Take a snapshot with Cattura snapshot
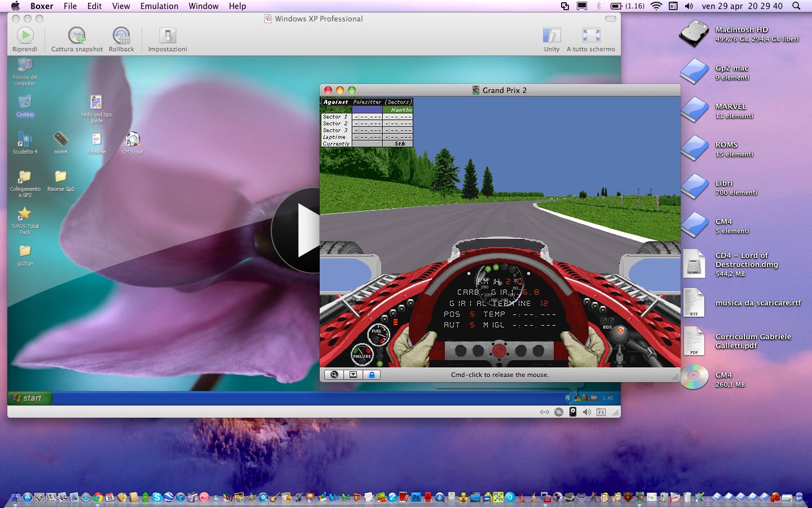 point(77,36)
